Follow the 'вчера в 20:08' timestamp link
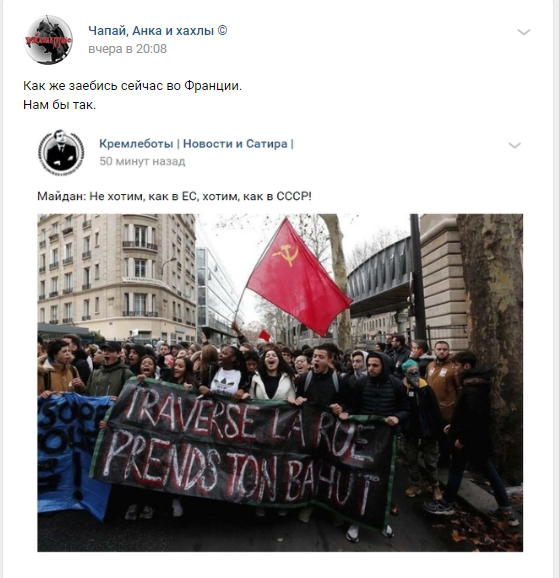 click(x=127, y=49)
